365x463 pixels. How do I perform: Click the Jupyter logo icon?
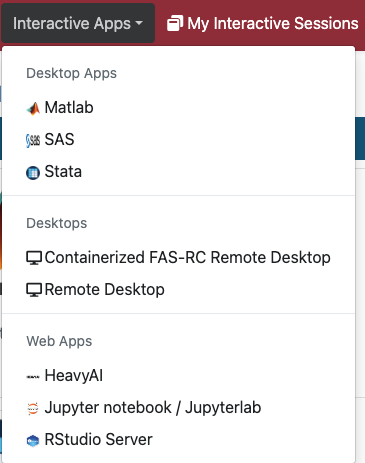pyautogui.click(x=33, y=408)
